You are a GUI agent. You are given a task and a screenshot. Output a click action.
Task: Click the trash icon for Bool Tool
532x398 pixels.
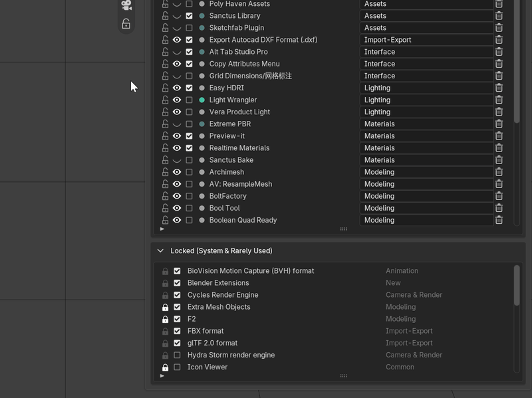point(499,208)
